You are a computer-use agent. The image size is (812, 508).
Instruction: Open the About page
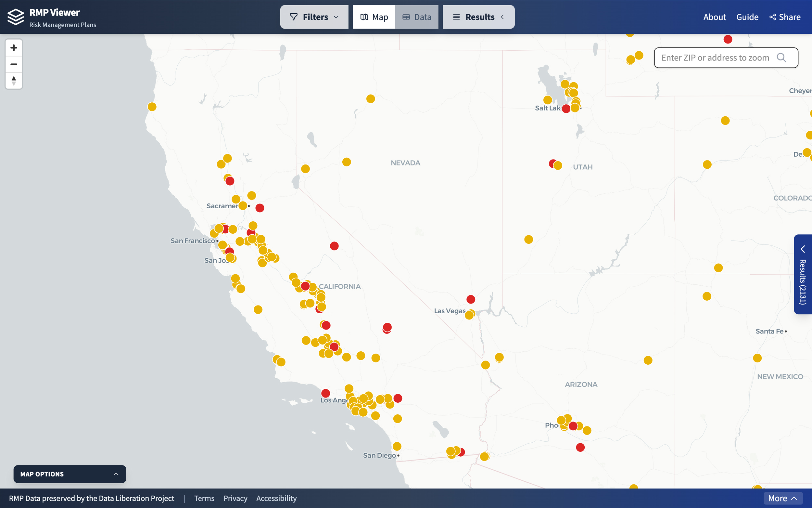click(714, 17)
